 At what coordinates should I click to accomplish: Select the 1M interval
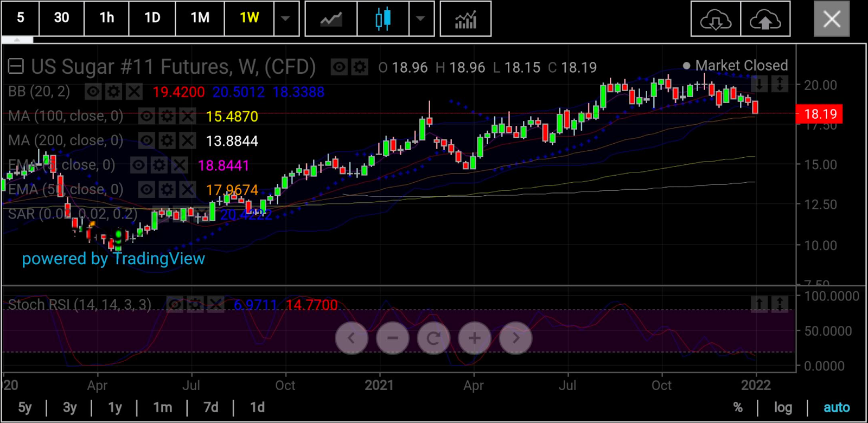point(200,18)
